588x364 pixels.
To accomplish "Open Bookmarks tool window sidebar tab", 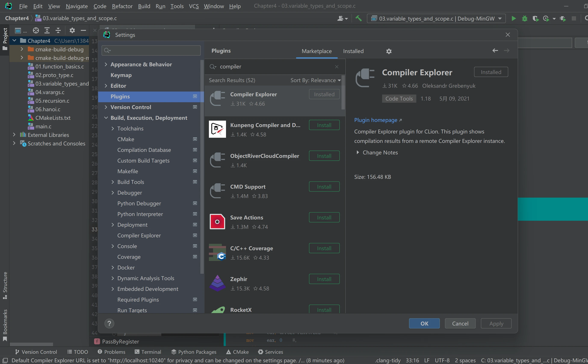I will point(5,325).
